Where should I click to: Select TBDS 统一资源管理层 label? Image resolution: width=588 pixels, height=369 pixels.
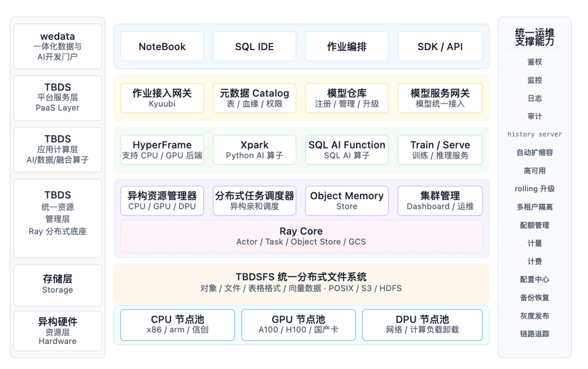click(57, 218)
